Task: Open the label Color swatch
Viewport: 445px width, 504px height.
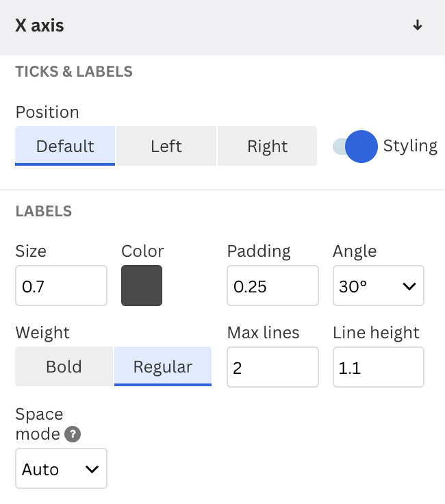Action: 142,286
